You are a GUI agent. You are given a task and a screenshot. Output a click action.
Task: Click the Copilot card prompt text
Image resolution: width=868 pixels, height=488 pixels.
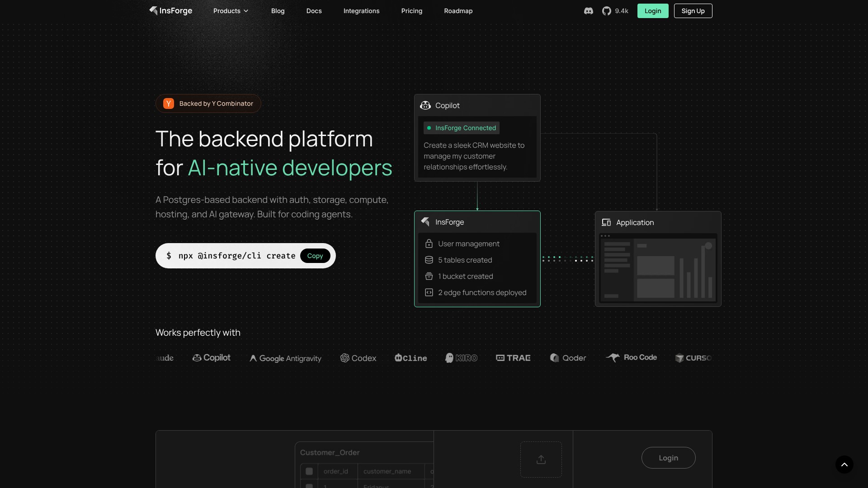pyautogui.click(x=474, y=156)
